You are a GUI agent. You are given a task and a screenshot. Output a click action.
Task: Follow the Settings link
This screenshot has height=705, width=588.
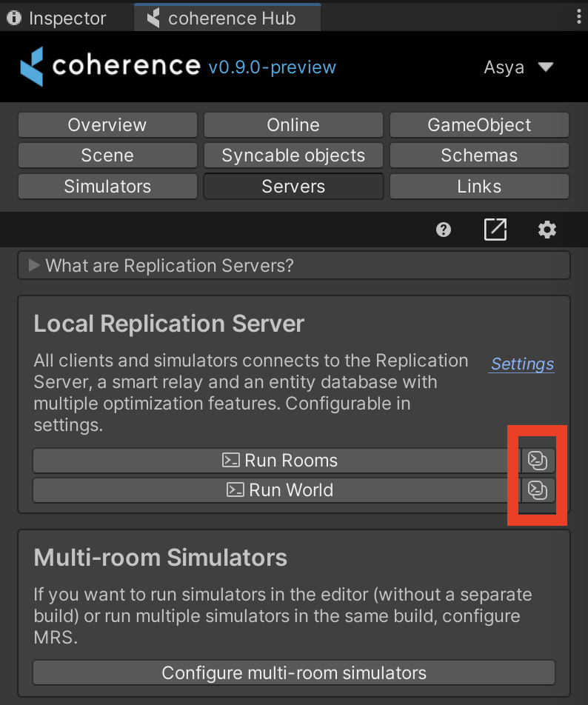pos(522,364)
